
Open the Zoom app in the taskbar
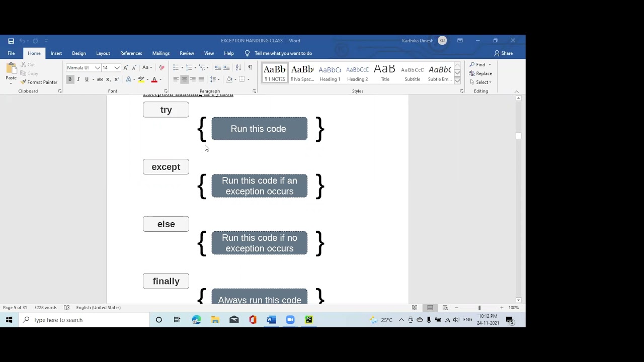(x=290, y=320)
